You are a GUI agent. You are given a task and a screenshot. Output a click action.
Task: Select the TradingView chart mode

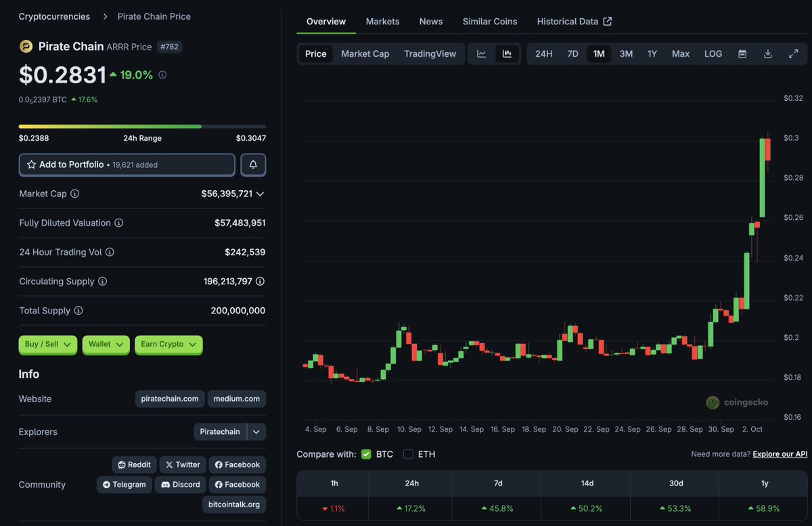[430, 54]
